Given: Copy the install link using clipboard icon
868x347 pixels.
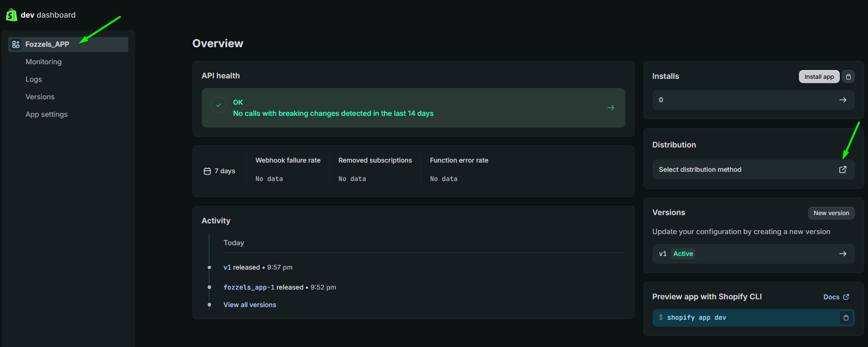Looking at the screenshot, I should [849, 77].
